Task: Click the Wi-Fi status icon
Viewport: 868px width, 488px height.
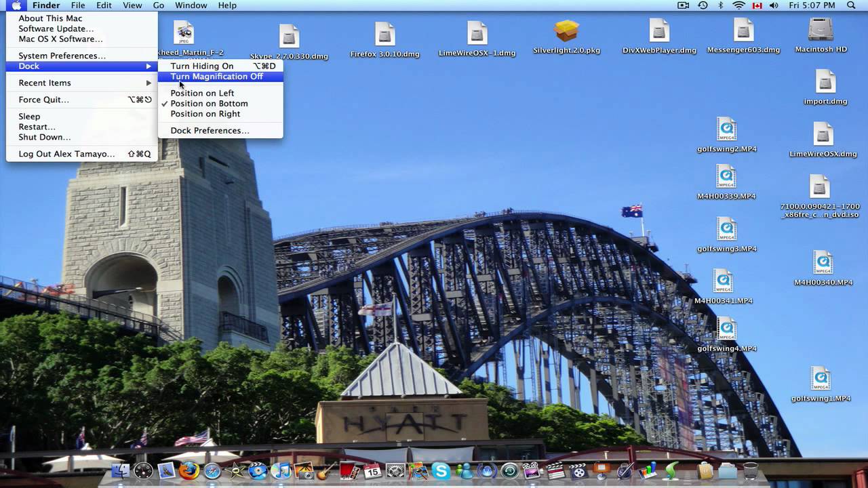Action: pyautogui.click(x=738, y=5)
